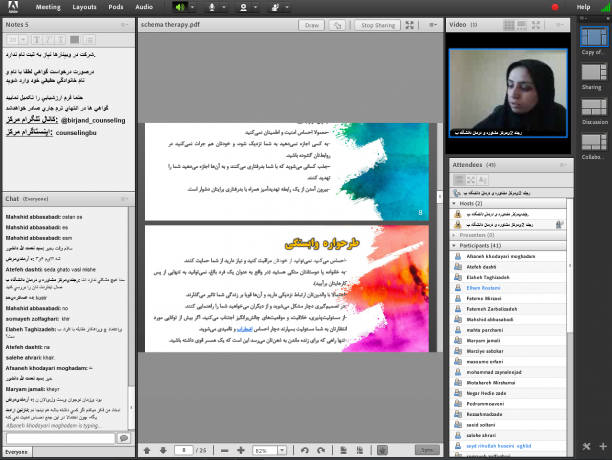Toggle italic text in Notes toolbar
612x460 pixels.
pyautogui.click(x=48, y=40)
